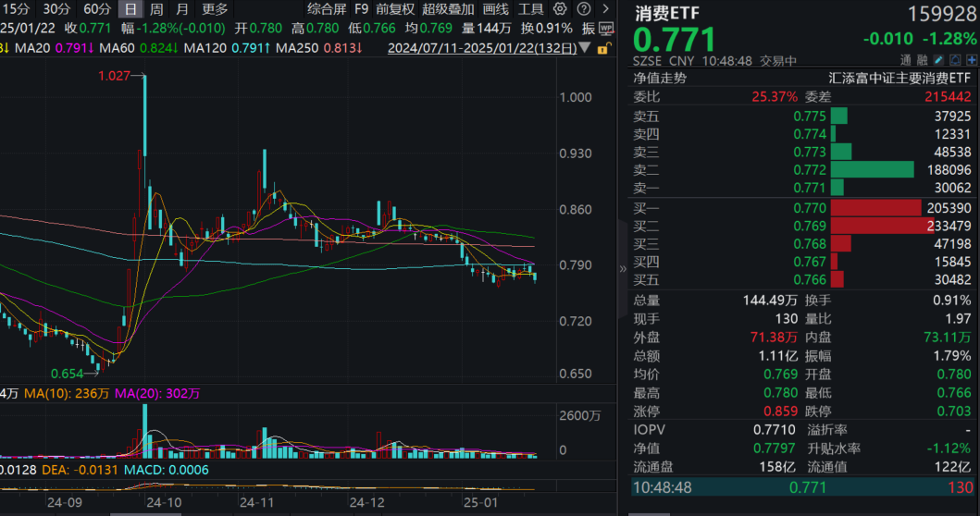Click the stock code 159928
The image size is (980, 516).
(942, 13)
